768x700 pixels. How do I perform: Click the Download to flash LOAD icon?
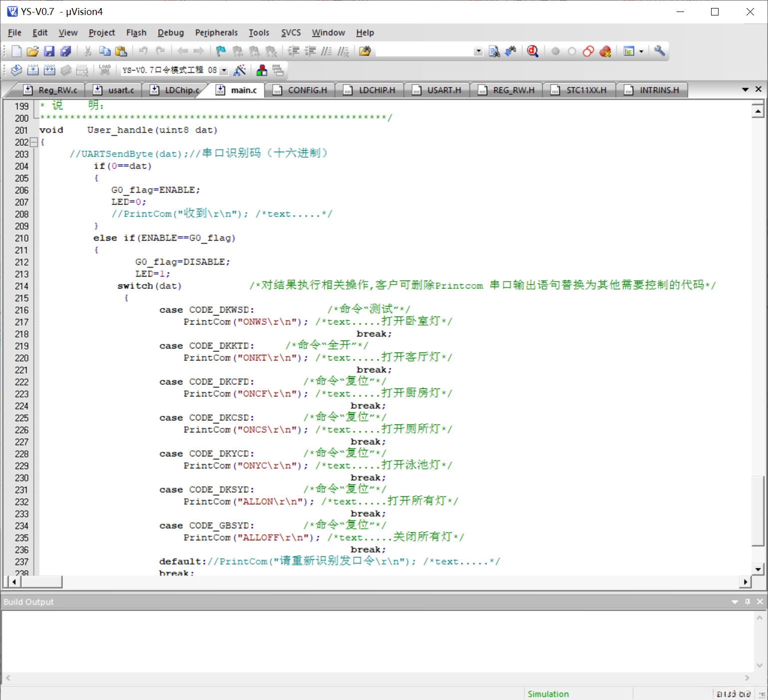(x=104, y=70)
